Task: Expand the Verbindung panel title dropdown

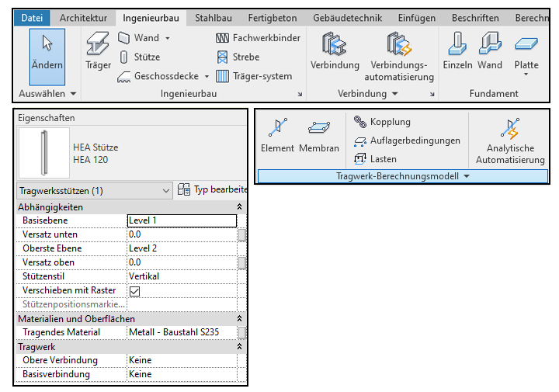Action: tap(395, 94)
